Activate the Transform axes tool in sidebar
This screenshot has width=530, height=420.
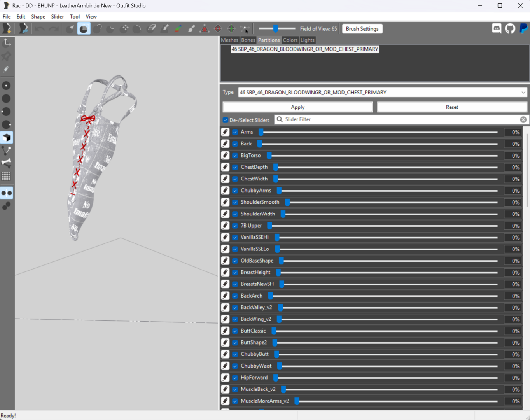click(7, 43)
